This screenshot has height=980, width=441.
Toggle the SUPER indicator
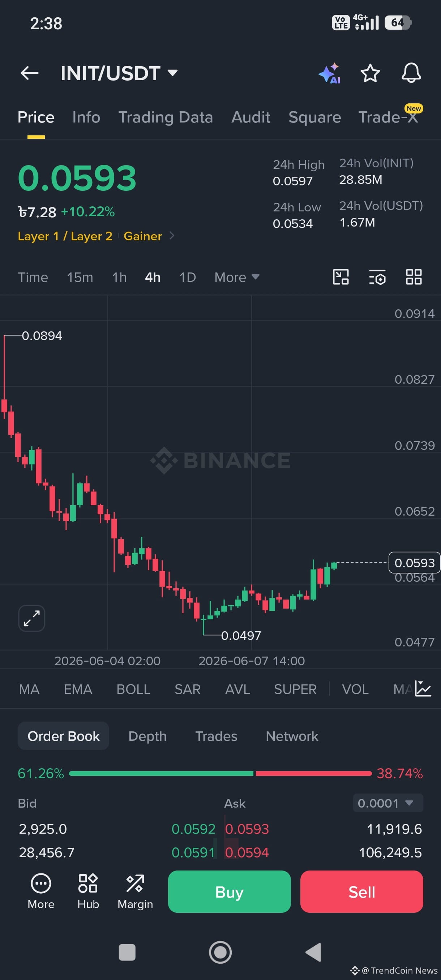[x=295, y=689]
